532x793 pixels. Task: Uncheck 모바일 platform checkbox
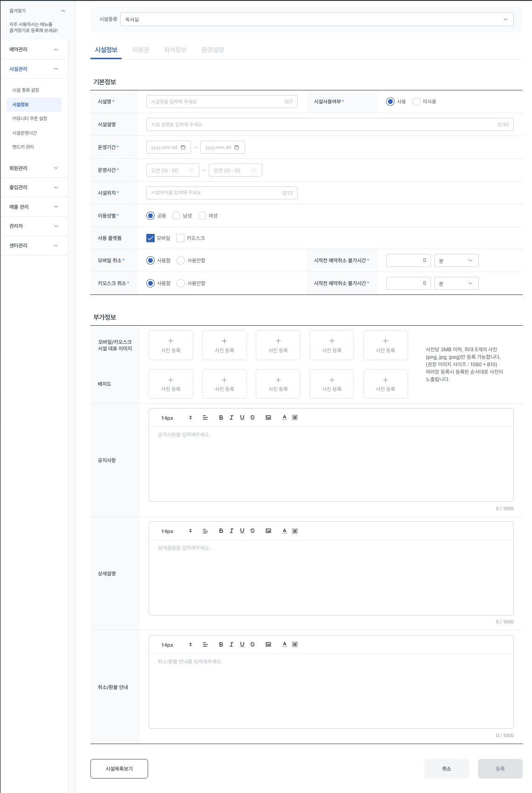coord(150,238)
